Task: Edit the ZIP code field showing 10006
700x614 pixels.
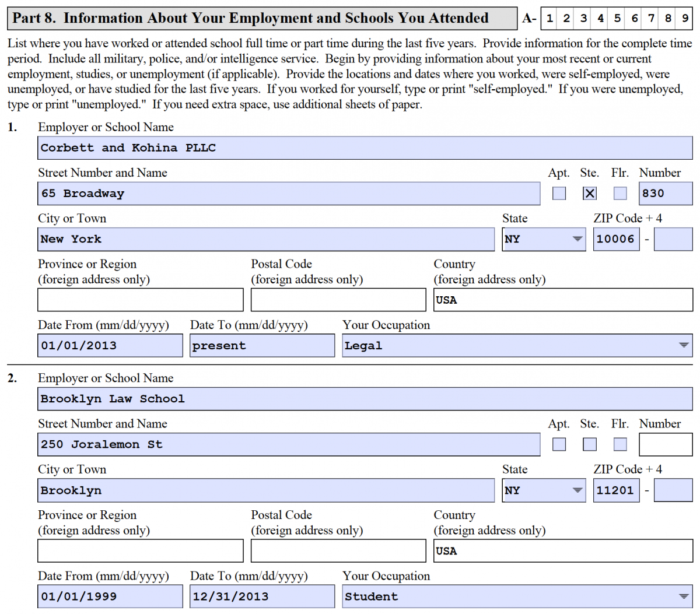Action: [x=616, y=239]
